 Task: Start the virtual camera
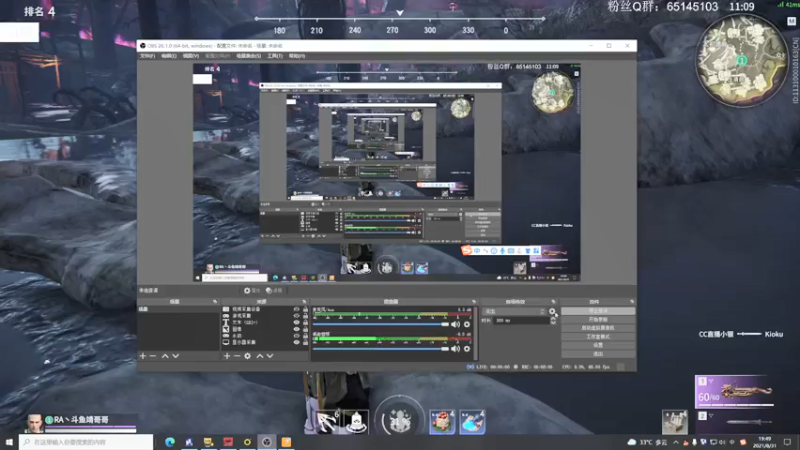pos(598,328)
